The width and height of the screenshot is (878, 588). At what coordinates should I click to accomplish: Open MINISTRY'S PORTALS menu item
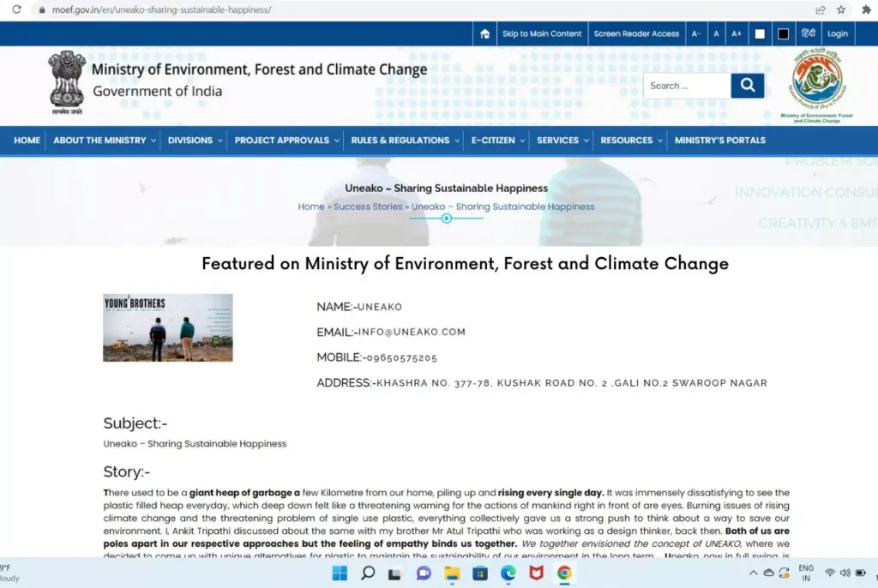[720, 141]
